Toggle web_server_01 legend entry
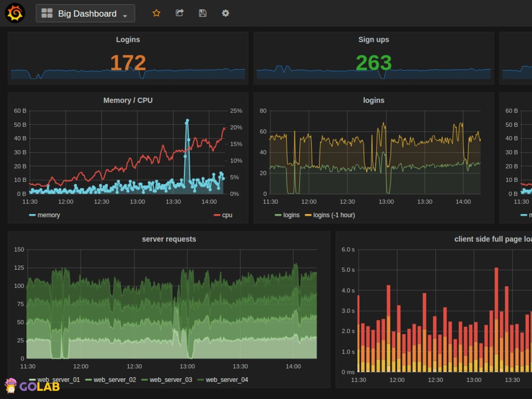532x399 pixels. pyautogui.click(x=58, y=380)
